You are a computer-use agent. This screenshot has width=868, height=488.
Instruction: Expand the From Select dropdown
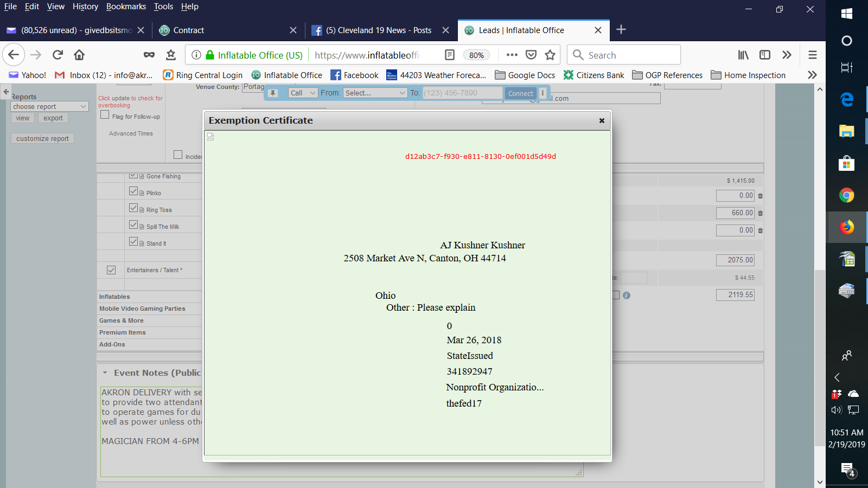[x=375, y=93]
